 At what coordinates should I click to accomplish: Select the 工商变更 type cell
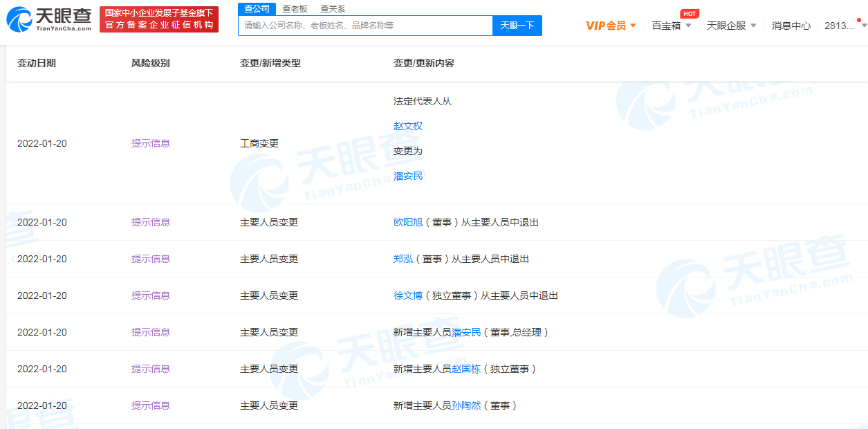pyautogui.click(x=259, y=143)
